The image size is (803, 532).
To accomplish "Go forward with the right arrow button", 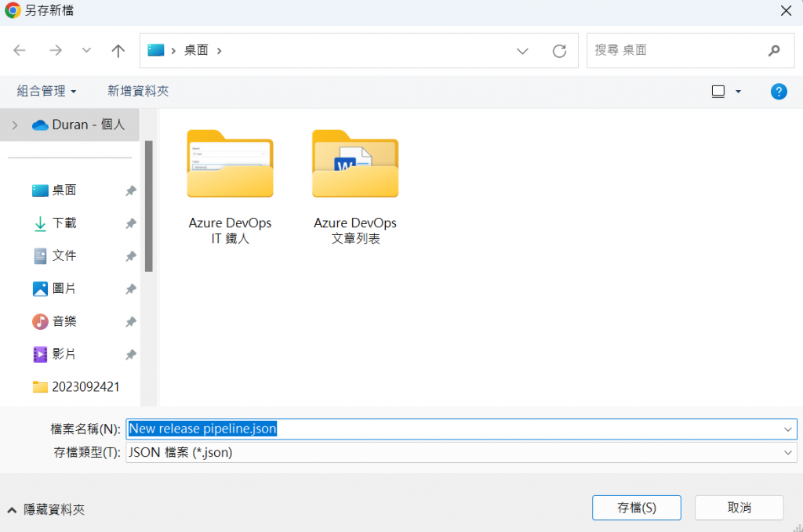I will pyautogui.click(x=56, y=50).
